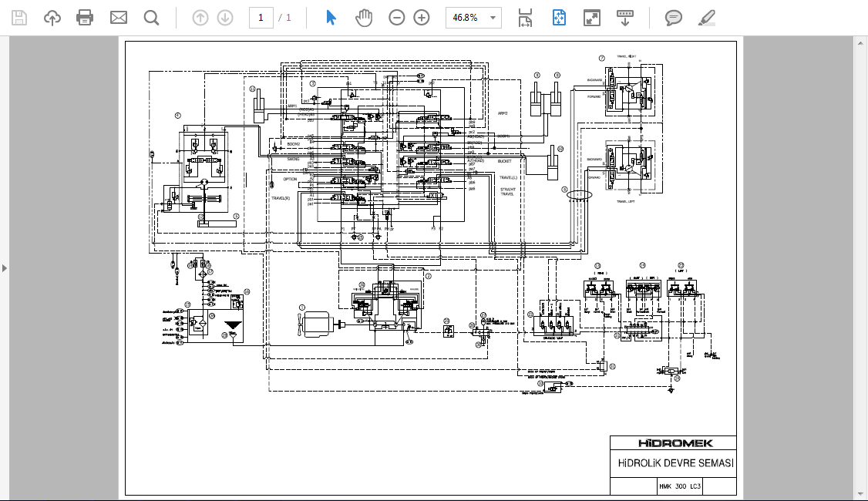Screen dimensions: 868x501
Task: Enter full screen mode
Action: [592, 18]
